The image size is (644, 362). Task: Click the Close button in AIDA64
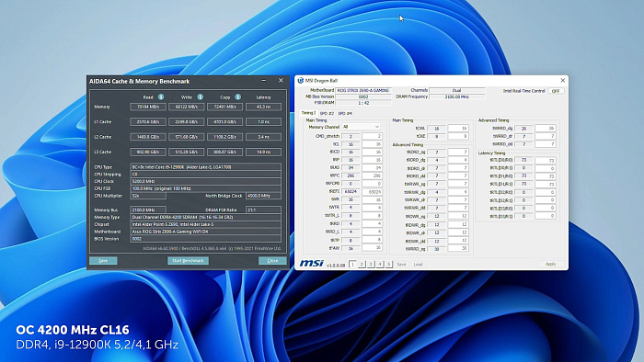point(272,261)
